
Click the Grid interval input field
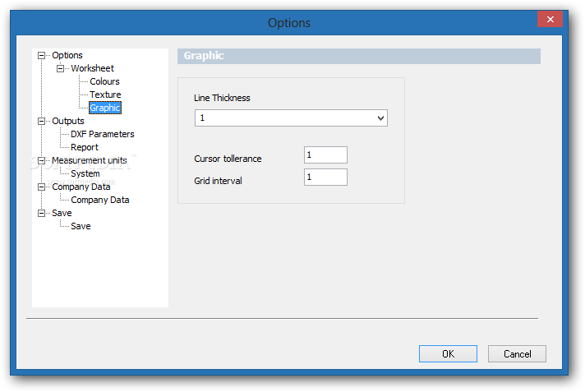point(325,178)
